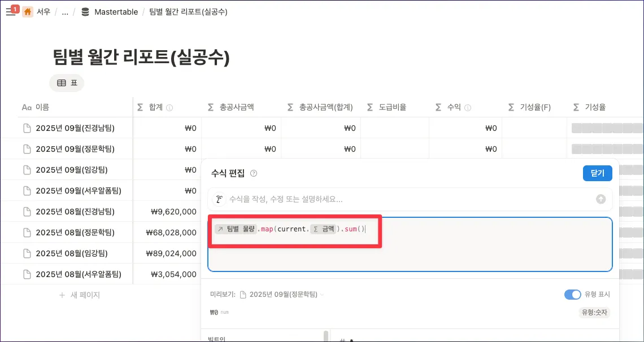Open the 수익 column header
The image size is (644, 342).
(465, 107)
